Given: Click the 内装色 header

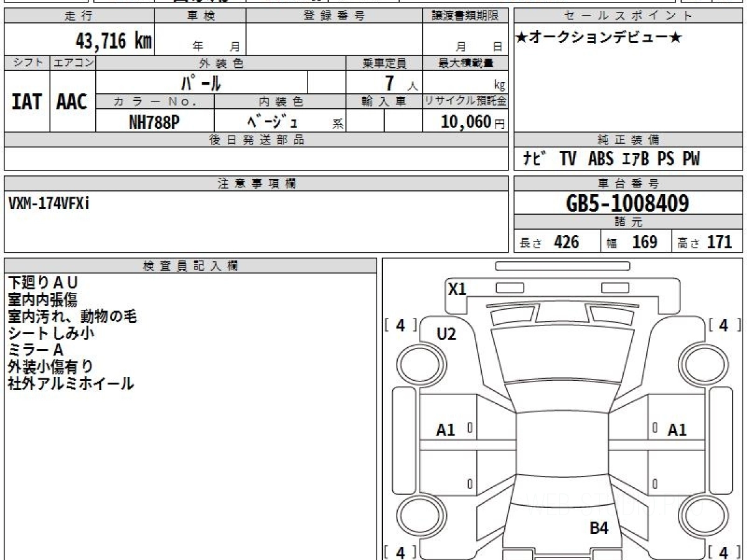Looking at the screenshot, I should tap(280, 101).
